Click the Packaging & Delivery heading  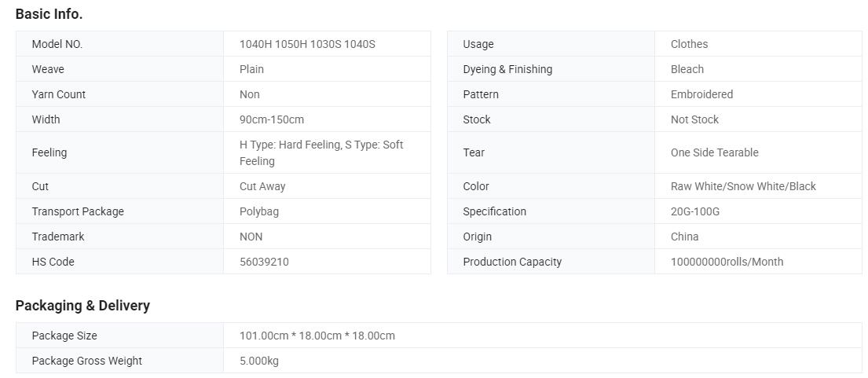coord(82,306)
